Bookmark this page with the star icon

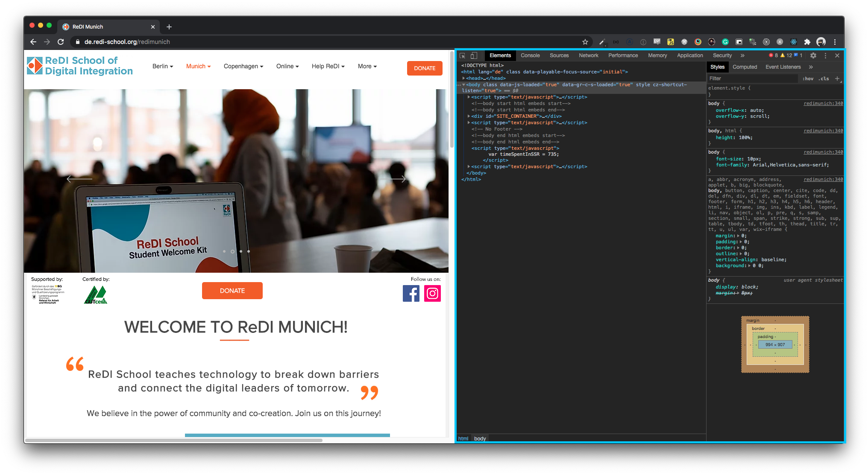(x=585, y=42)
